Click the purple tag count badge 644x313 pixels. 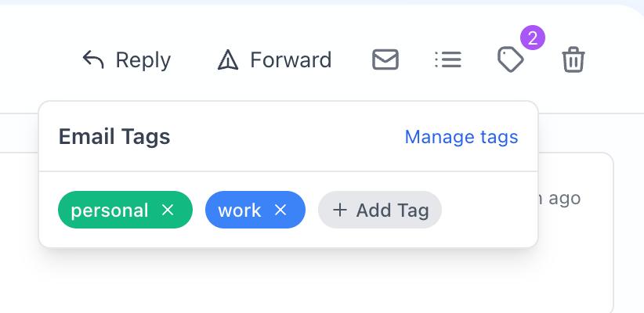click(x=532, y=38)
